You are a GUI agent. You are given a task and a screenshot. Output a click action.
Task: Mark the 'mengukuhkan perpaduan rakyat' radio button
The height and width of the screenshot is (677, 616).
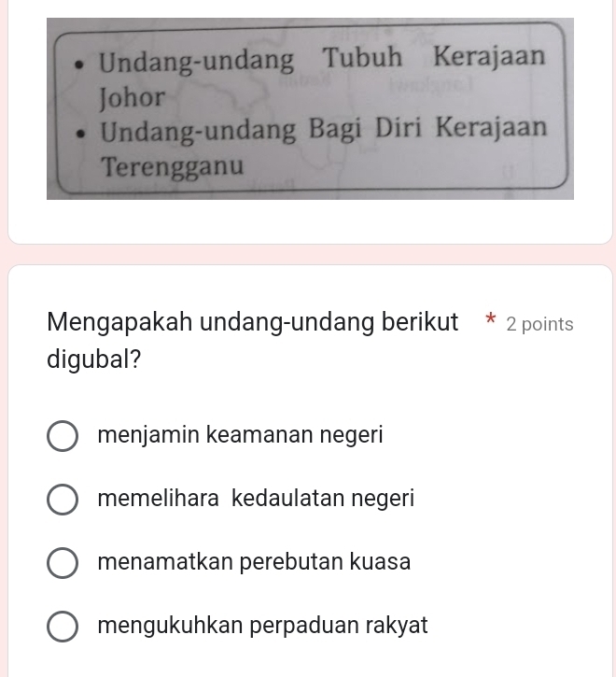pyautogui.click(x=63, y=627)
